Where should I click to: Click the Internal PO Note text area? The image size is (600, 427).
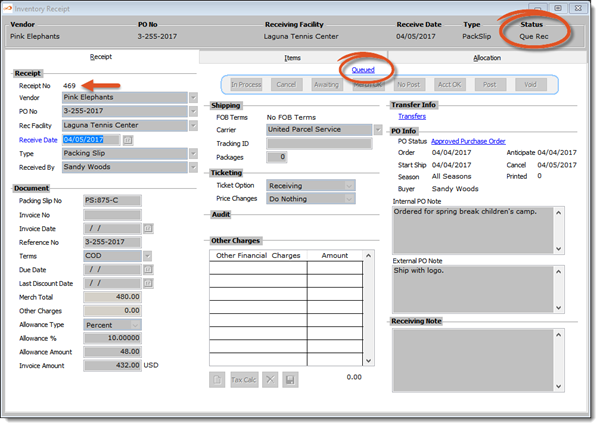[x=473, y=230]
